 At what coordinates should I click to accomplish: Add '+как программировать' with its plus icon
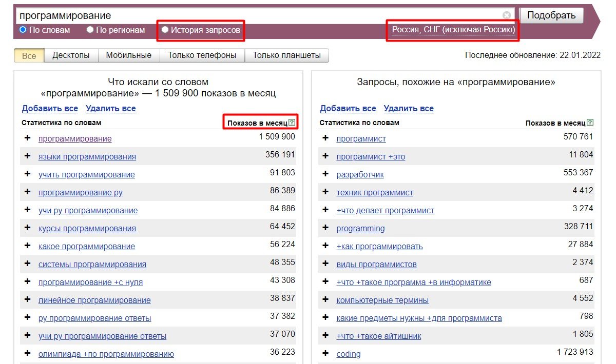(325, 246)
